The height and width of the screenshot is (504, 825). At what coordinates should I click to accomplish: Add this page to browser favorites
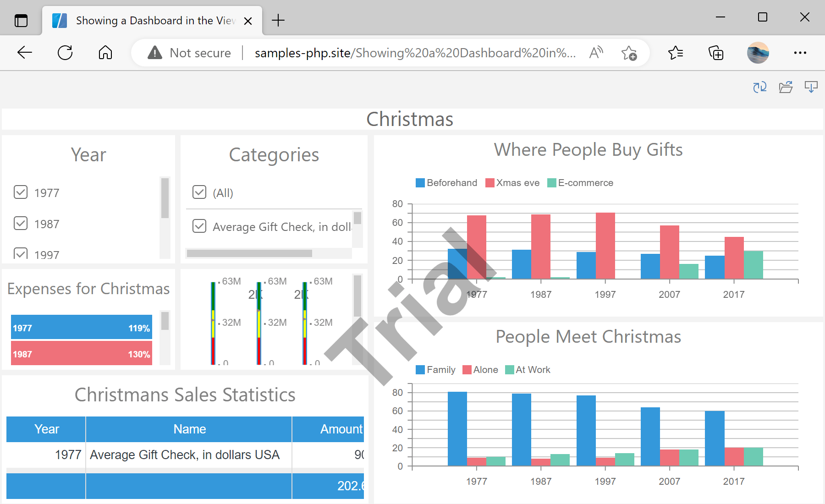629,53
